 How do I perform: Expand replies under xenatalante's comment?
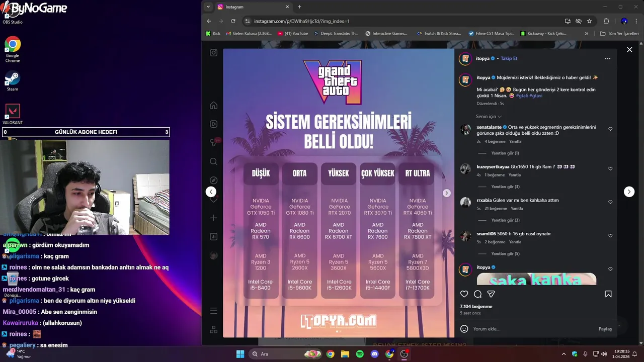pyautogui.click(x=505, y=153)
